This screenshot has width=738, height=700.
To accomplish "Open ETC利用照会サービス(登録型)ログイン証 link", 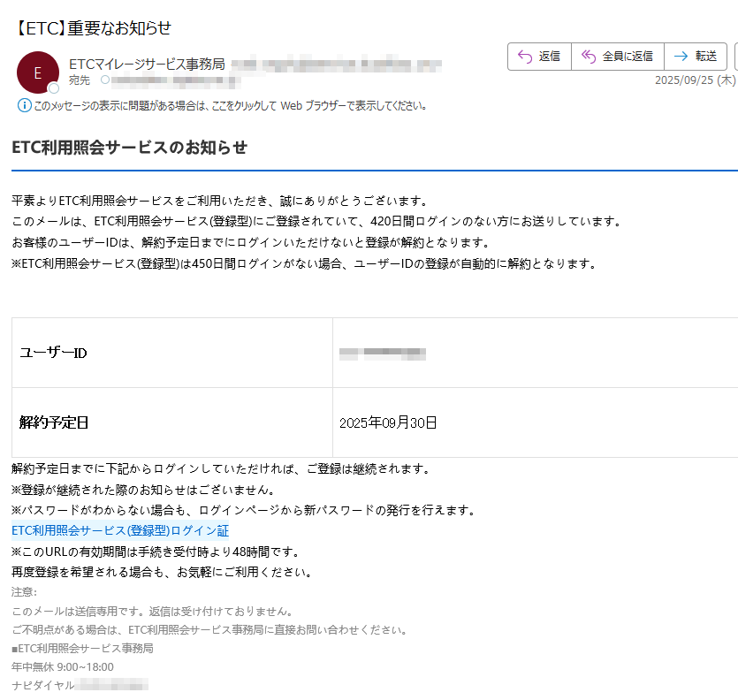I will point(120,531).
